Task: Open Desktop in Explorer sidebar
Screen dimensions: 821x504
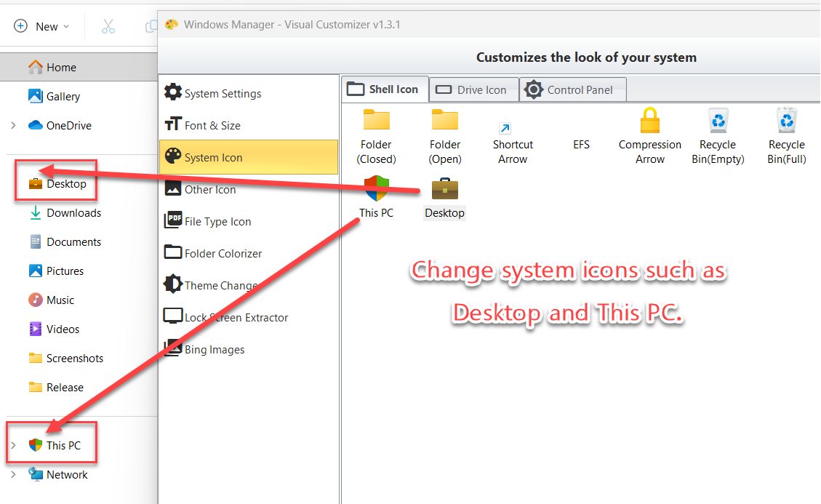Action: [57, 183]
